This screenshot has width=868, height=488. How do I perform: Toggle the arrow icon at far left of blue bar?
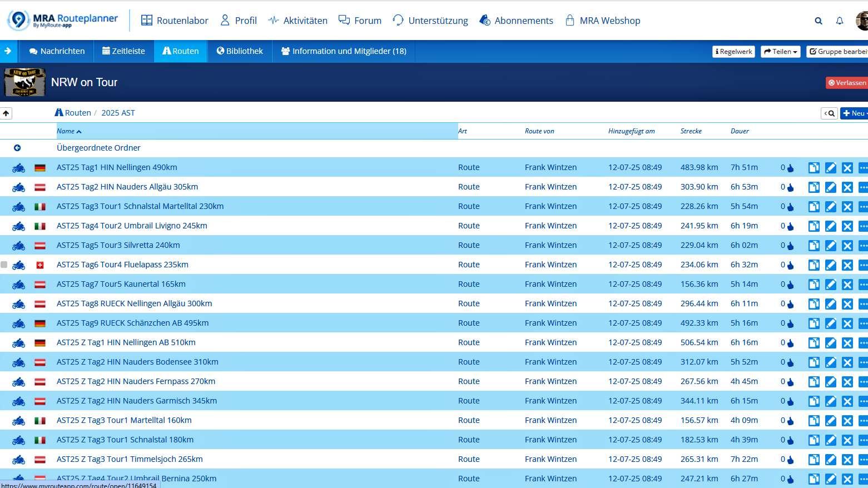click(8, 51)
